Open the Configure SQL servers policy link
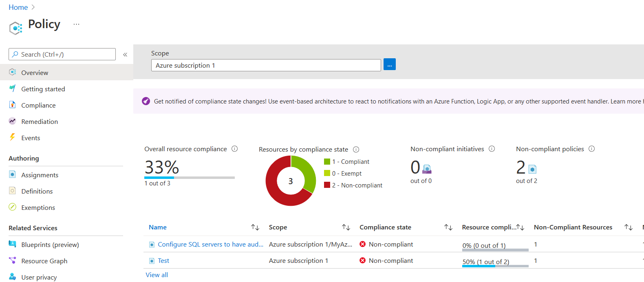The image size is (644, 282). (x=210, y=245)
